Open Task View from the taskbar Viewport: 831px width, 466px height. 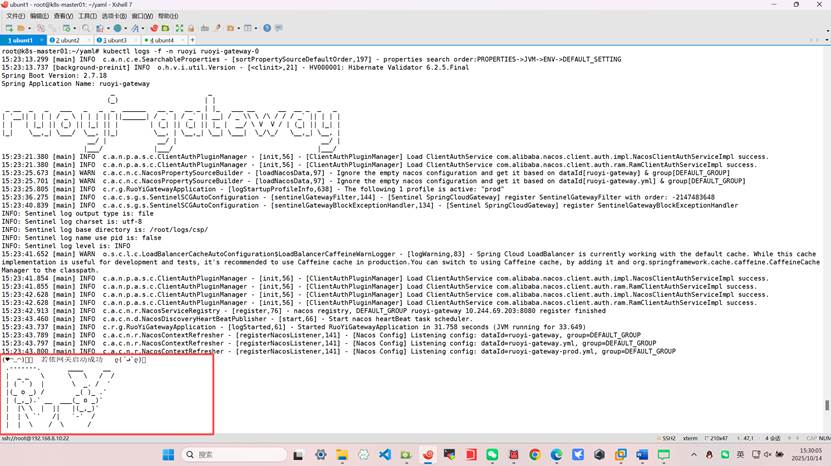298,454
